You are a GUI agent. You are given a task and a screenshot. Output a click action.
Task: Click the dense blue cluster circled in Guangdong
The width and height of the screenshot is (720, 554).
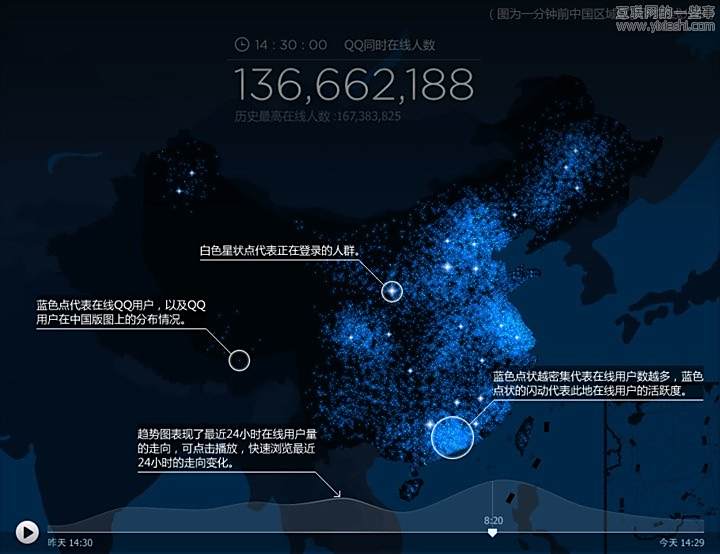pos(452,437)
